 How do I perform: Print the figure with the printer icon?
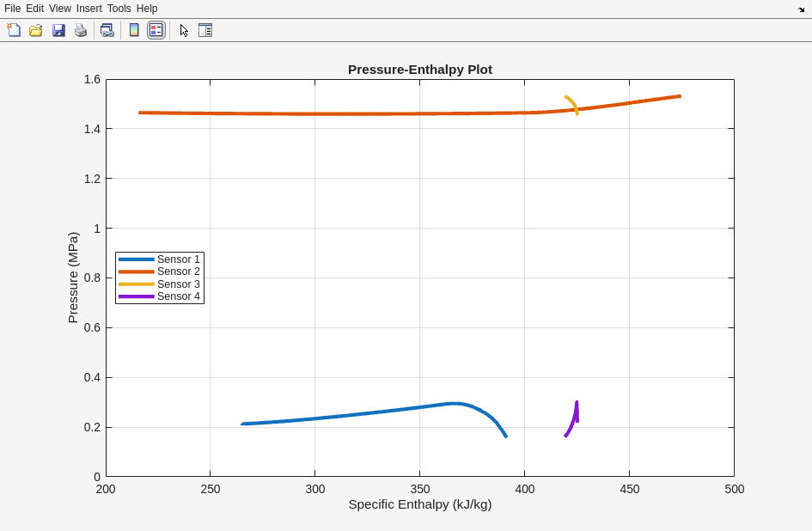[x=81, y=30]
